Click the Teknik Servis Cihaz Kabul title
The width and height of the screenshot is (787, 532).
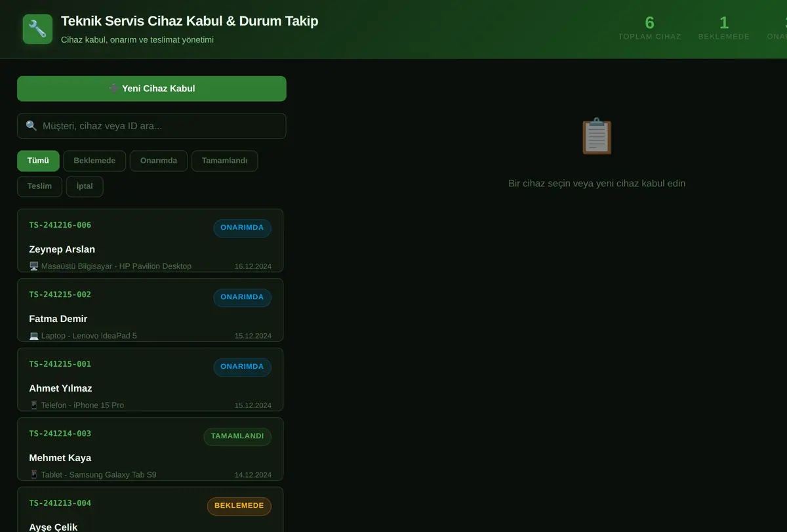[x=190, y=21]
